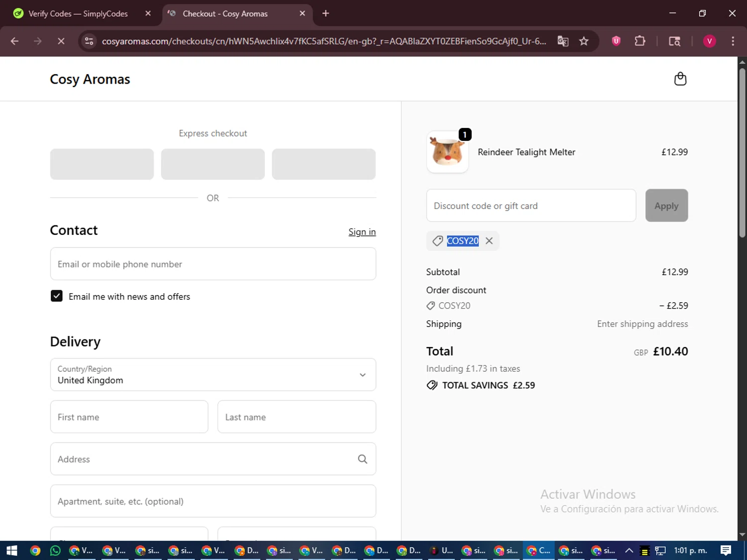
Task: Go forward with the browser arrow
Action: pyautogui.click(x=38, y=41)
